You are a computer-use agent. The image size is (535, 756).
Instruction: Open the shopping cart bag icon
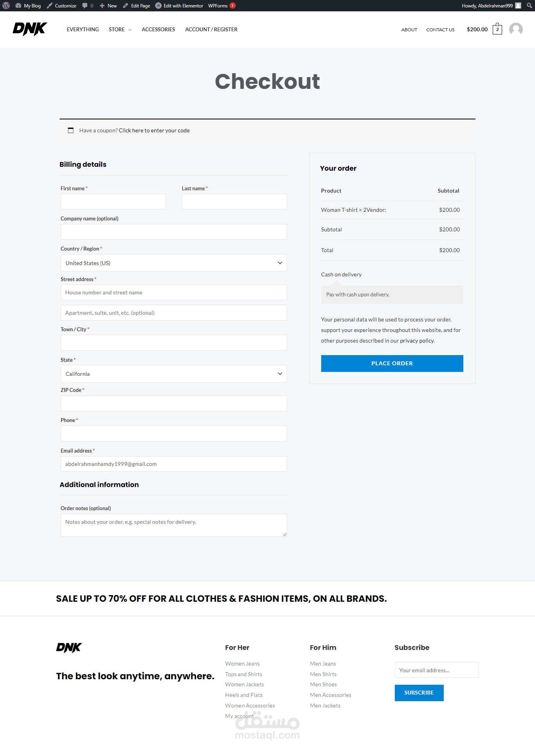coord(497,29)
